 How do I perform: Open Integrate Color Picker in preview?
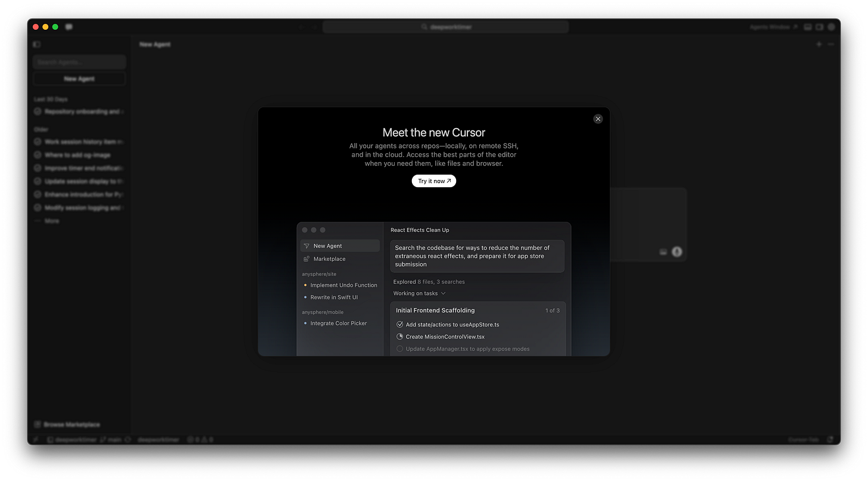click(x=340, y=323)
